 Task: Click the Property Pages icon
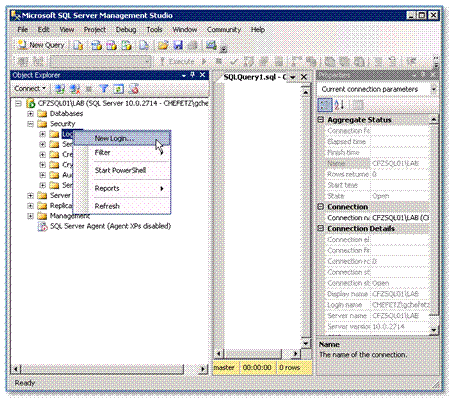(358, 105)
